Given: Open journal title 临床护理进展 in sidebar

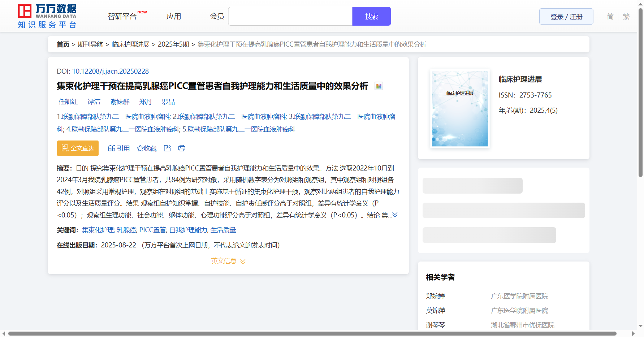Looking at the screenshot, I should point(520,79).
